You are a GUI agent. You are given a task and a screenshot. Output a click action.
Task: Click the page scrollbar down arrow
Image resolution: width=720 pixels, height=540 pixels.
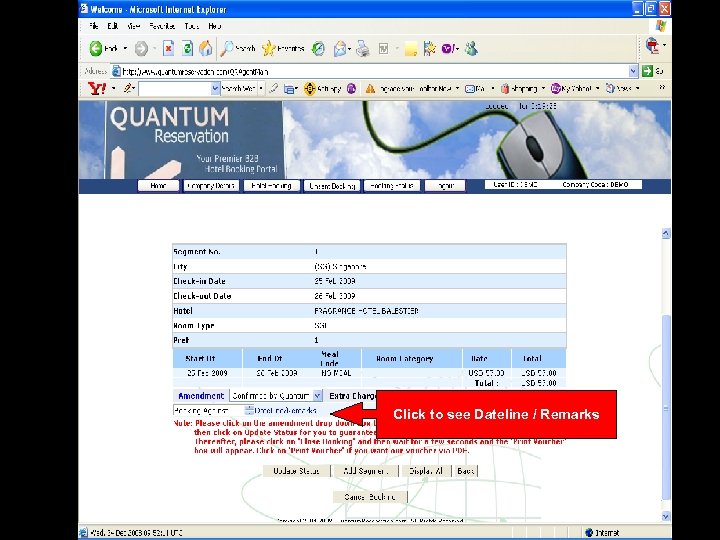(x=666, y=516)
